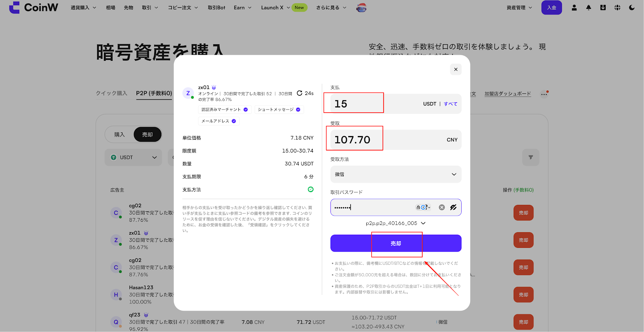This screenshot has height=332, width=644.
Task: Close the sell order dialog
Action: click(456, 69)
